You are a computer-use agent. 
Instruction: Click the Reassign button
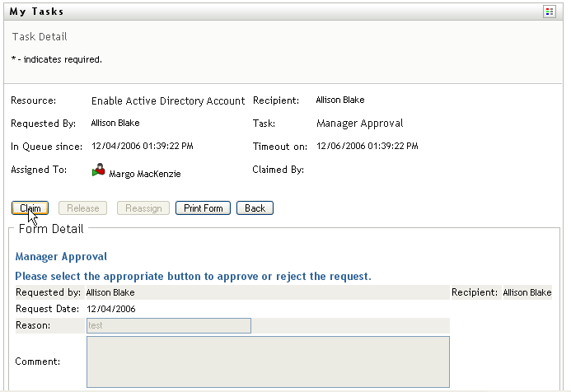pyautogui.click(x=144, y=208)
